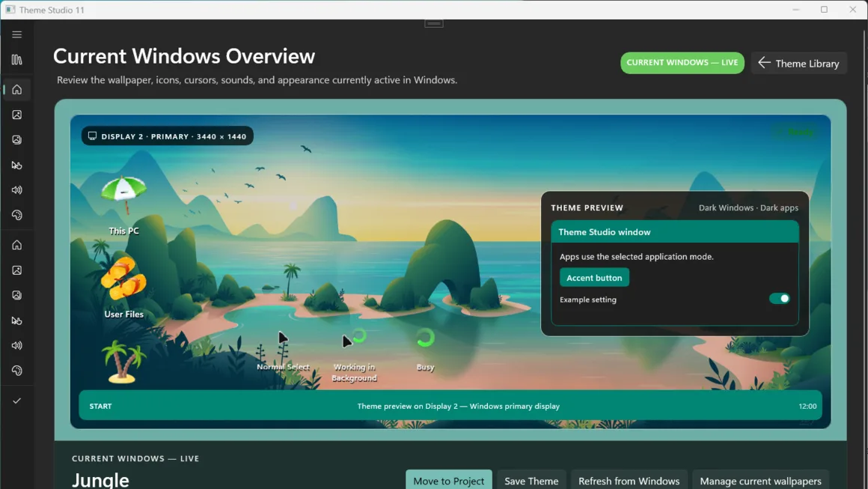This screenshot has width=868, height=489.
Task: Open the library books icon in sidebar
Action: coord(16,60)
